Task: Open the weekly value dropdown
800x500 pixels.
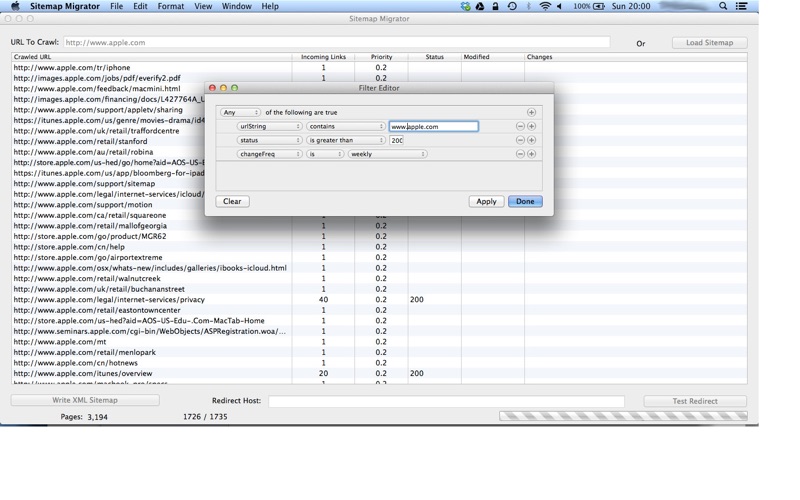Action: pyautogui.click(x=388, y=154)
